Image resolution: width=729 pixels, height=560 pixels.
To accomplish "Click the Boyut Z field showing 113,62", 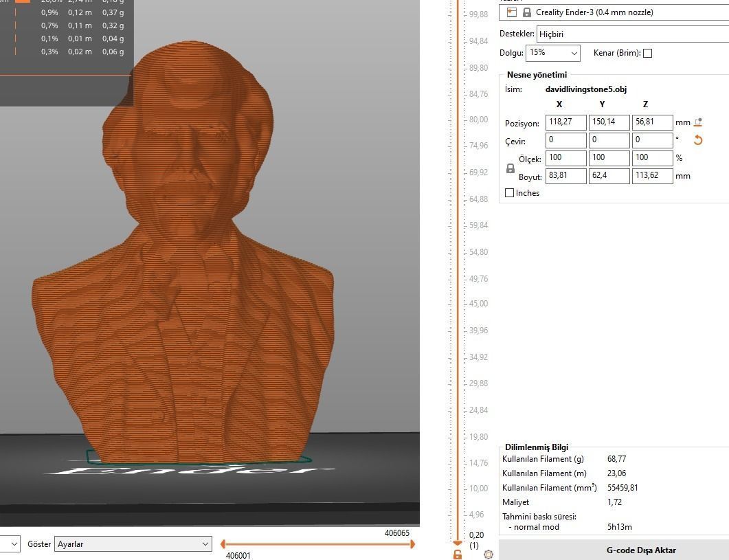I will (652, 176).
